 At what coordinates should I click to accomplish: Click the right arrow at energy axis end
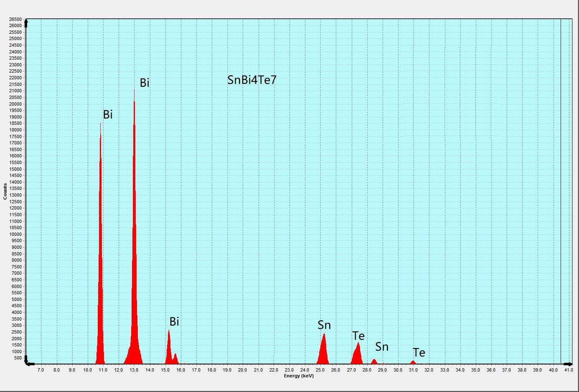coord(568,364)
